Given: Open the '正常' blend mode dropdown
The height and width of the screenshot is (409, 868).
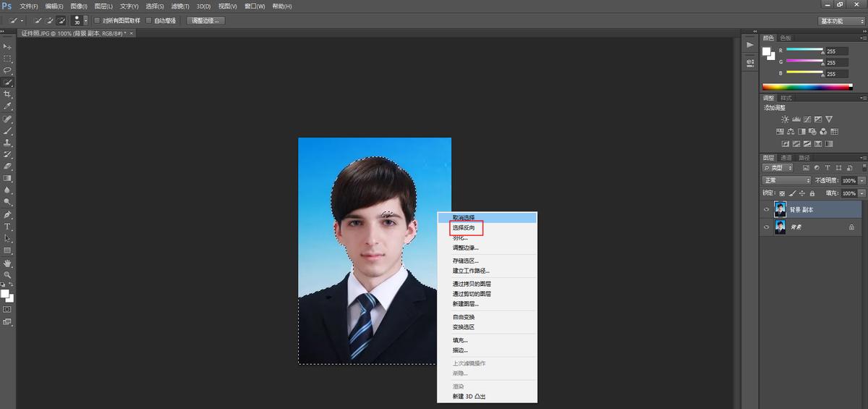Looking at the screenshot, I should [x=787, y=180].
